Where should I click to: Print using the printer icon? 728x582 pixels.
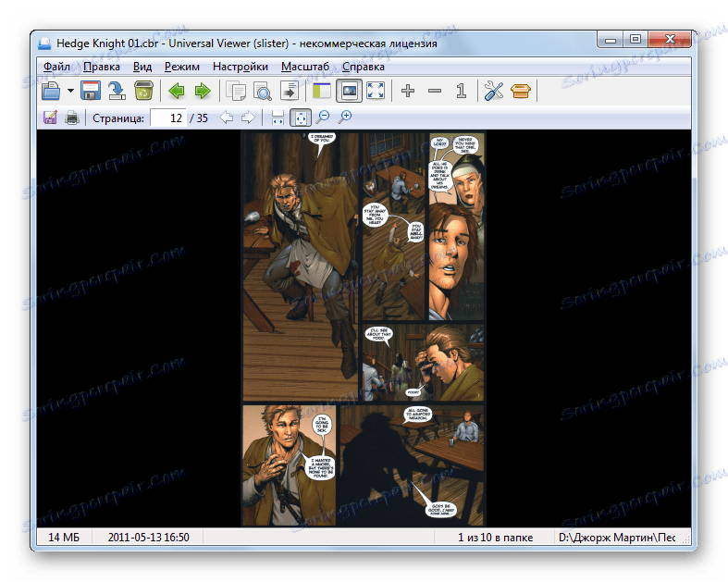[x=71, y=118]
